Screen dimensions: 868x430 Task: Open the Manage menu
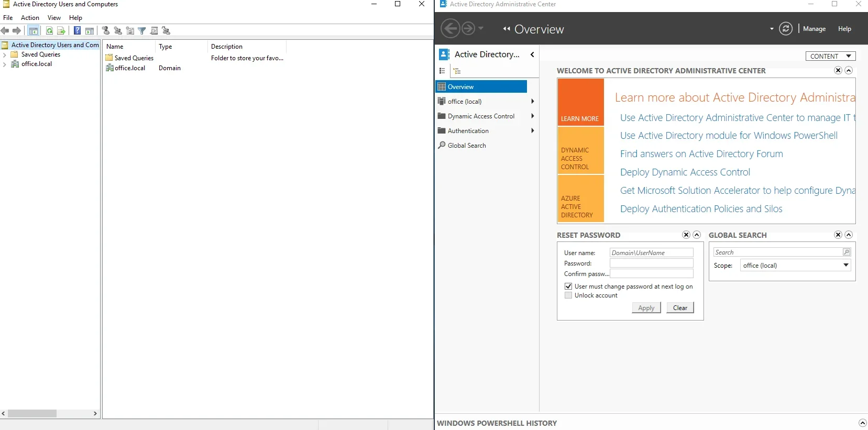click(x=814, y=29)
